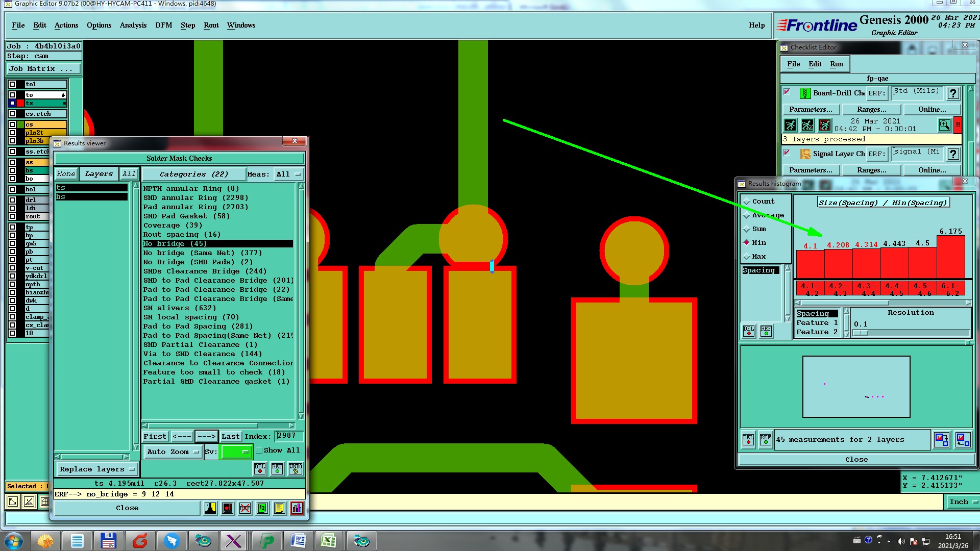Select the Max radio option in histogram
Viewport: 980px width, 551px height.
(x=747, y=257)
